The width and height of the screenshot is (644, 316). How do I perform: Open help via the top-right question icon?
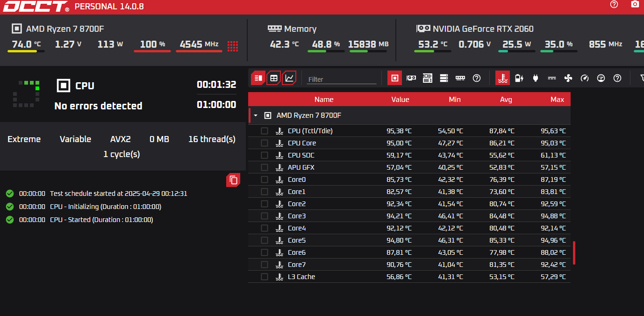(x=614, y=4)
